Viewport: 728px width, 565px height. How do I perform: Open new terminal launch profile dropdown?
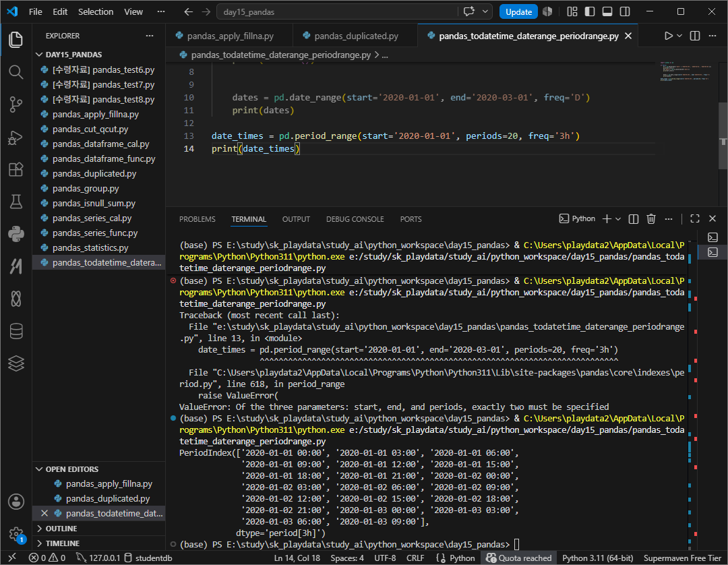coord(618,219)
